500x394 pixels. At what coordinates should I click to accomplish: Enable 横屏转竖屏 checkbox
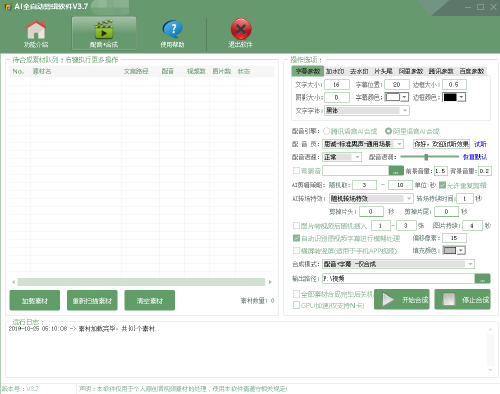[296, 250]
